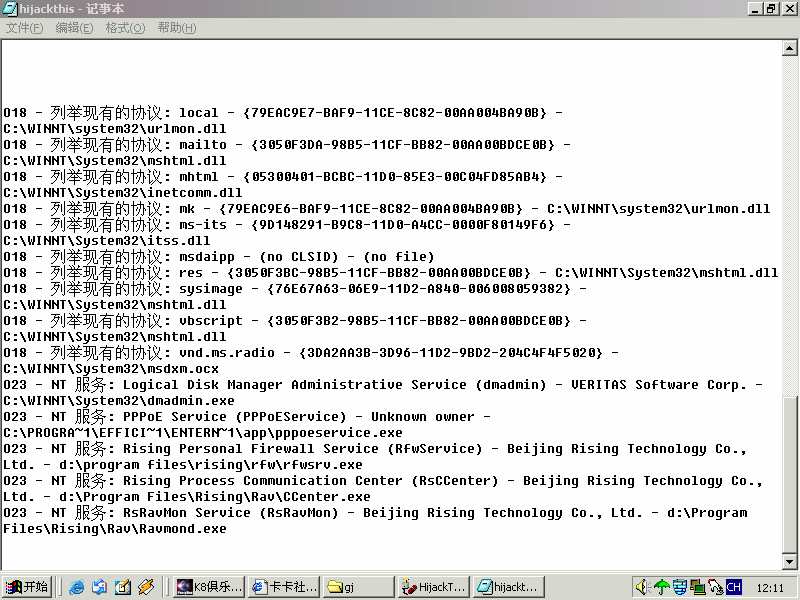The height and width of the screenshot is (600, 800).
Task: Click the res protocol O18 line
Action: pyautogui.click(x=391, y=273)
